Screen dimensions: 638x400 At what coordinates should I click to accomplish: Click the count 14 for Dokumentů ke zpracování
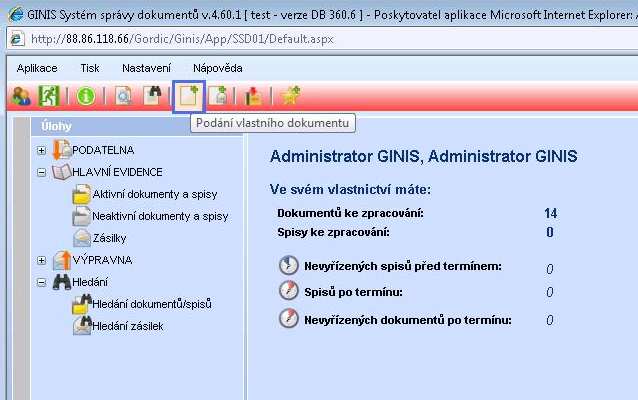[551, 213]
